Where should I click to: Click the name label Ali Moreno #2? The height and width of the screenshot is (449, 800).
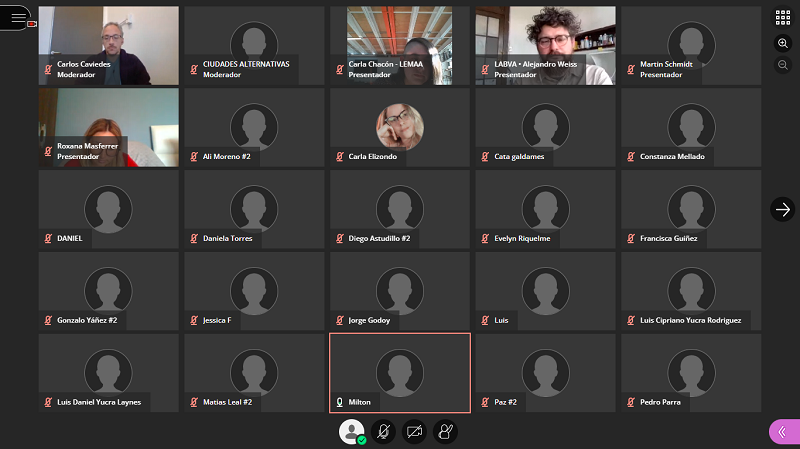[x=227, y=157]
